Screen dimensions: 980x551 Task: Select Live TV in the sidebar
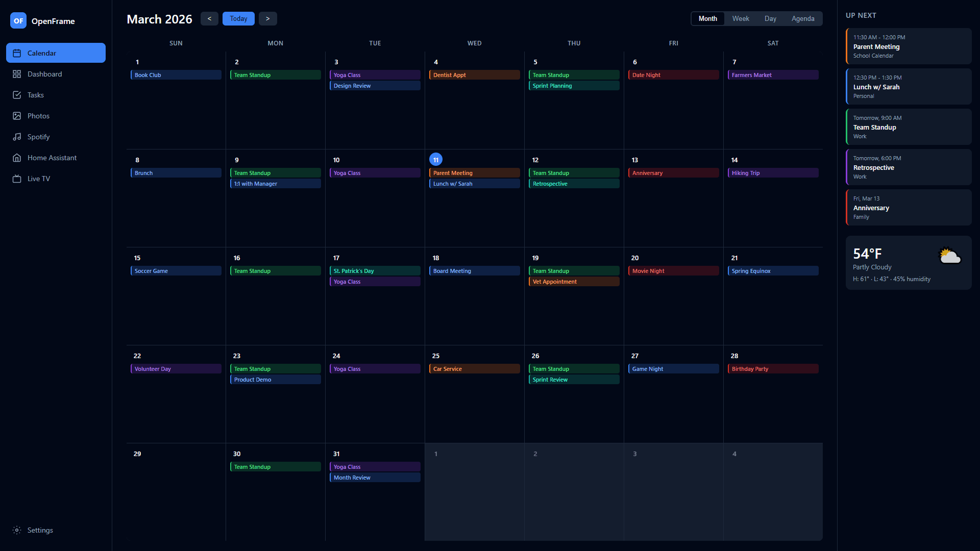(x=39, y=179)
